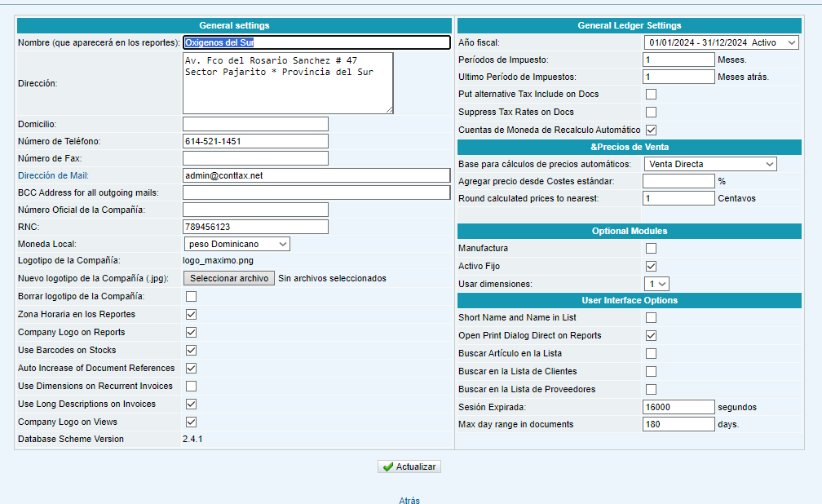Toggle Use Long Descriptions on Invoices checkbox
The image size is (822, 504).
[x=192, y=404]
